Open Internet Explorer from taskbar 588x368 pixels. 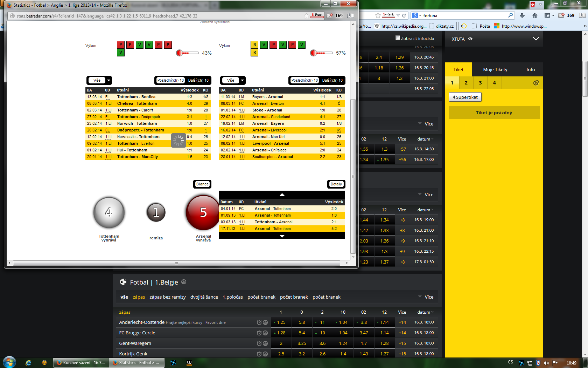click(28, 363)
